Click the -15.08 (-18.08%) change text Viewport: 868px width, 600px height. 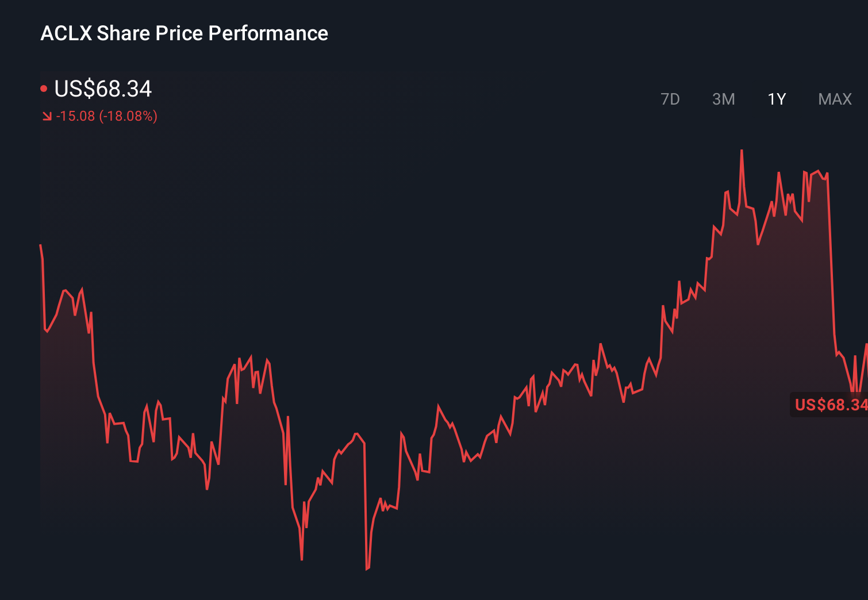pyautogui.click(x=107, y=116)
